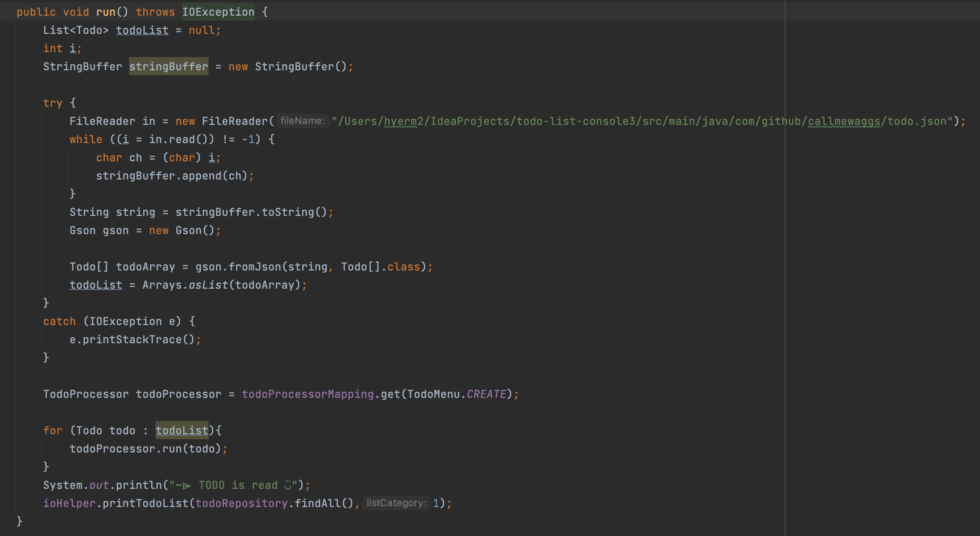The height and width of the screenshot is (536, 980).
Task: Click the while keyword in the read loop
Action: click(x=86, y=139)
